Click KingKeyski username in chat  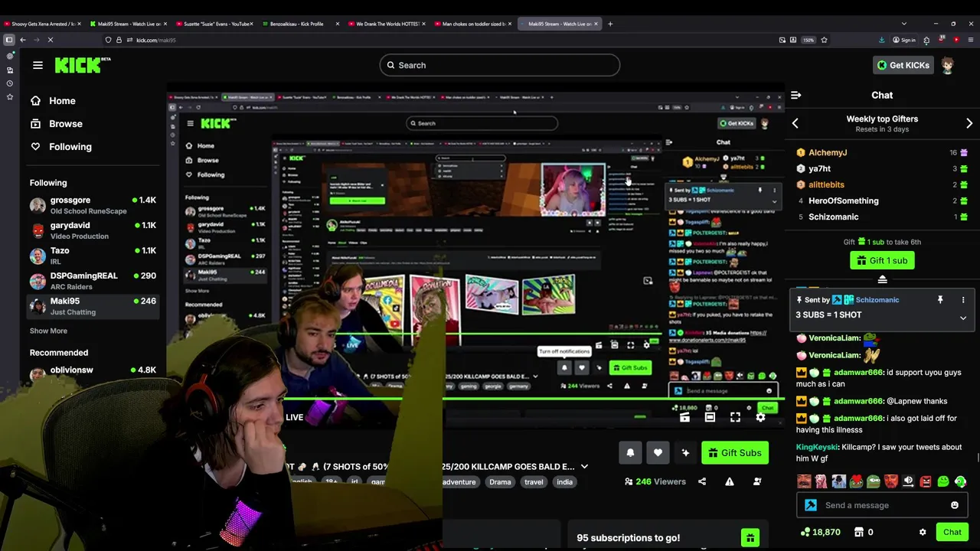point(817,447)
